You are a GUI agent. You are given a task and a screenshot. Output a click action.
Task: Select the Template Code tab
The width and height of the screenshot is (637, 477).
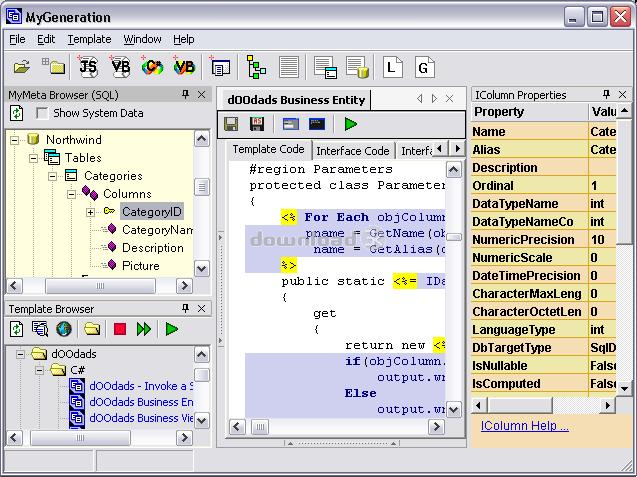[268, 149]
